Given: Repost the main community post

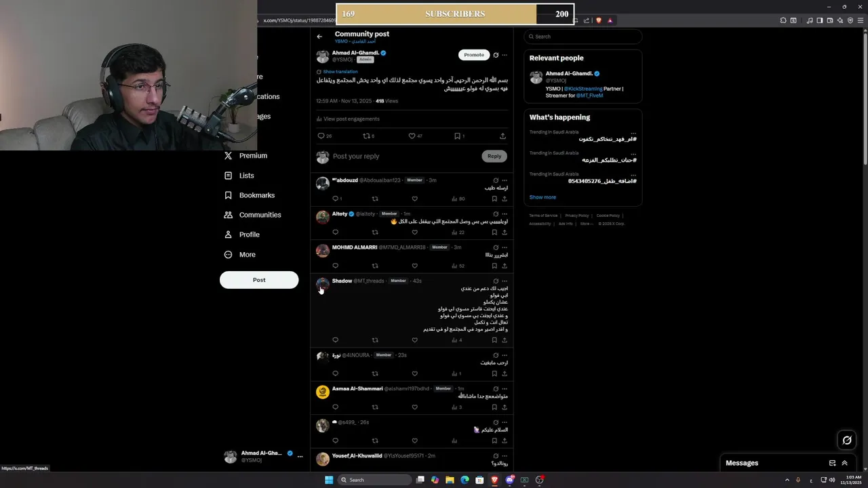Looking at the screenshot, I should [x=366, y=136].
